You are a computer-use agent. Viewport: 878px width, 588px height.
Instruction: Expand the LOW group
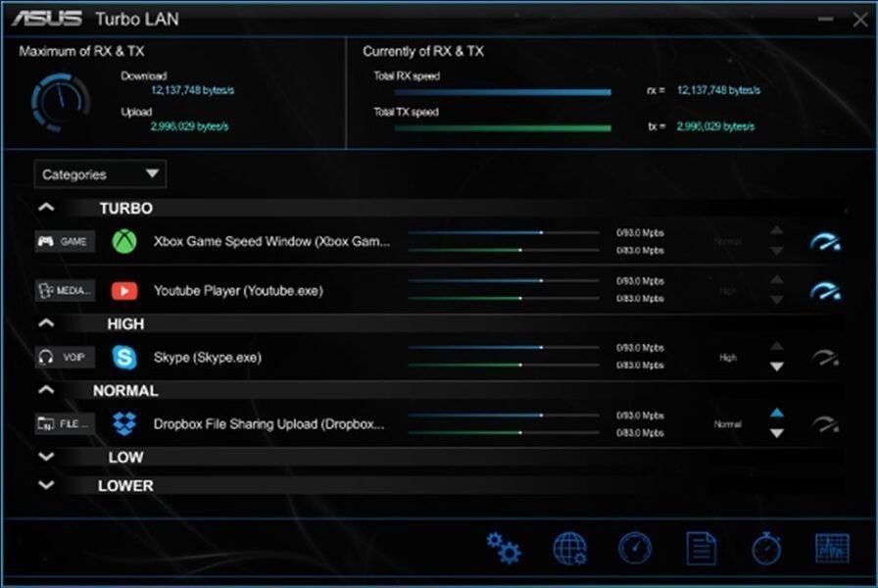pyautogui.click(x=46, y=457)
